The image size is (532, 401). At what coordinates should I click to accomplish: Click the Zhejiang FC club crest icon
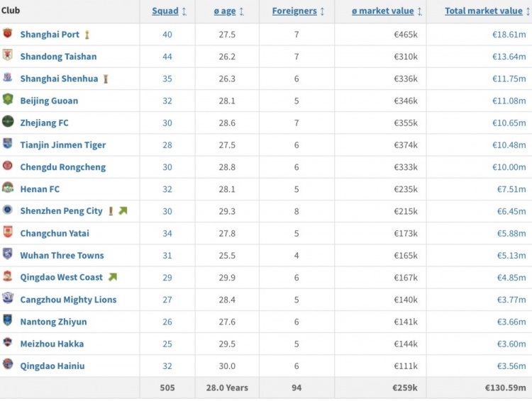(x=8, y=121)
